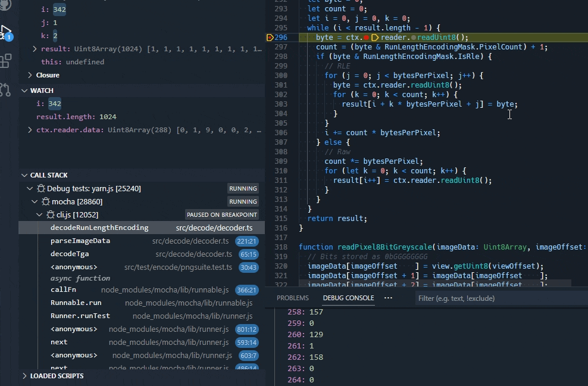Click 'return result;' on line 315
The height and width of the screenshot is (386, 588).
(337, 218)
